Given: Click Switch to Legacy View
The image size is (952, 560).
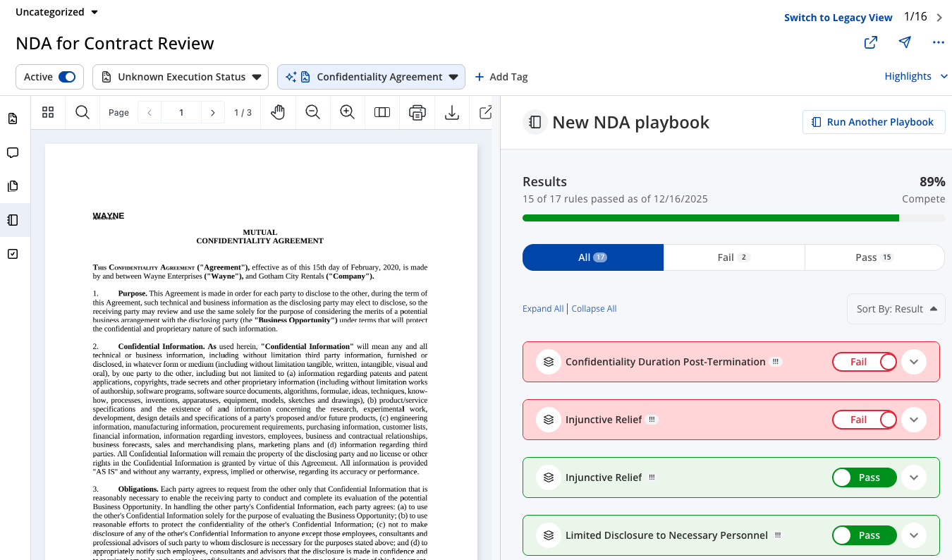Looking at the screenshot, I should click(x=838, y=17).
